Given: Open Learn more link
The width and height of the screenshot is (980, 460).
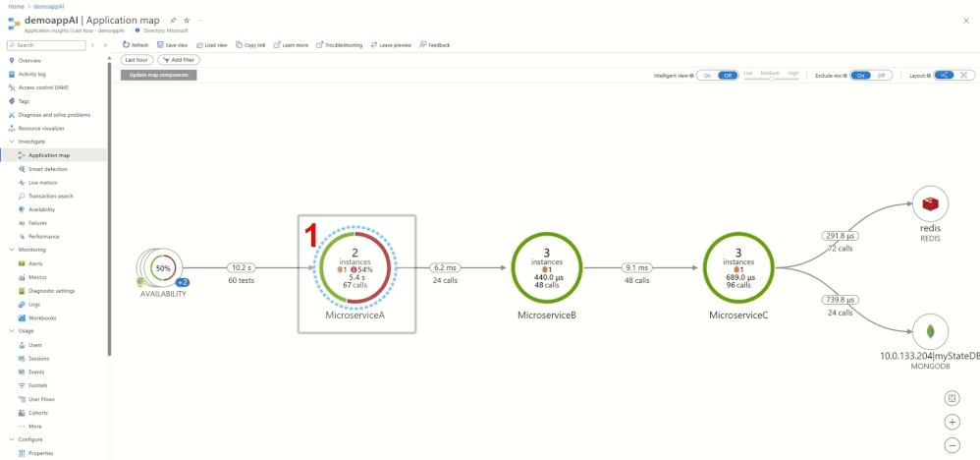Looking at the screenshot, I should 291,45.
